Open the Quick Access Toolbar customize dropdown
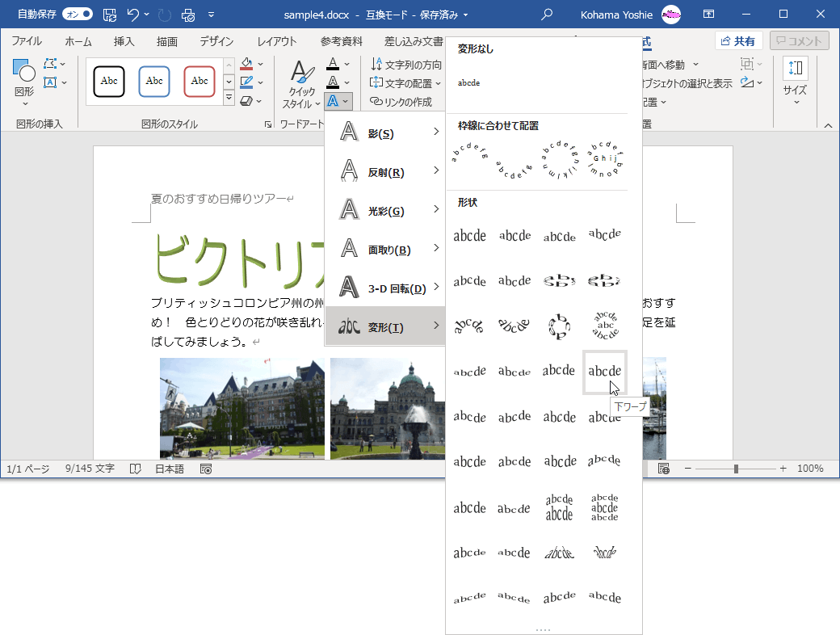Screen dimensions: 840x635 point(211,15)
